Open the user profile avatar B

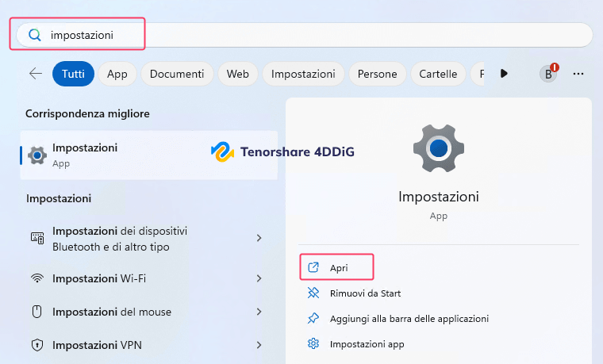coord(547,74)
